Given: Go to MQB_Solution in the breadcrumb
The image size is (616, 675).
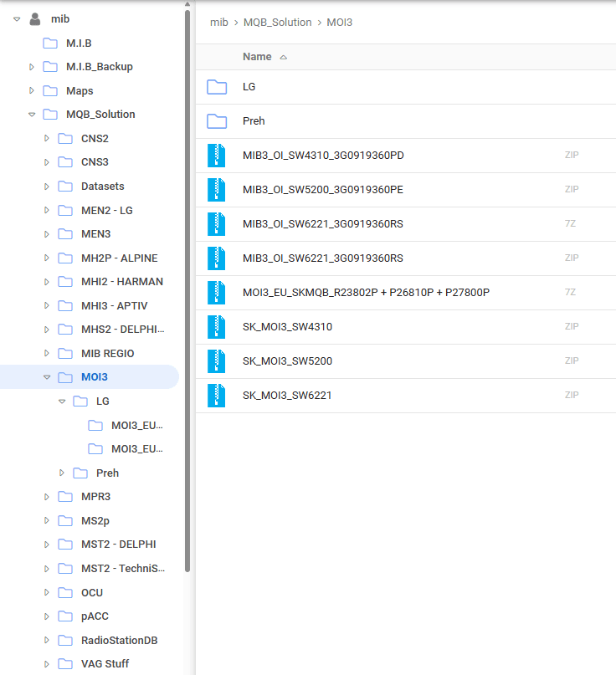Looking at the screenshot, I should pyautogui.click(x=277, y=23).
